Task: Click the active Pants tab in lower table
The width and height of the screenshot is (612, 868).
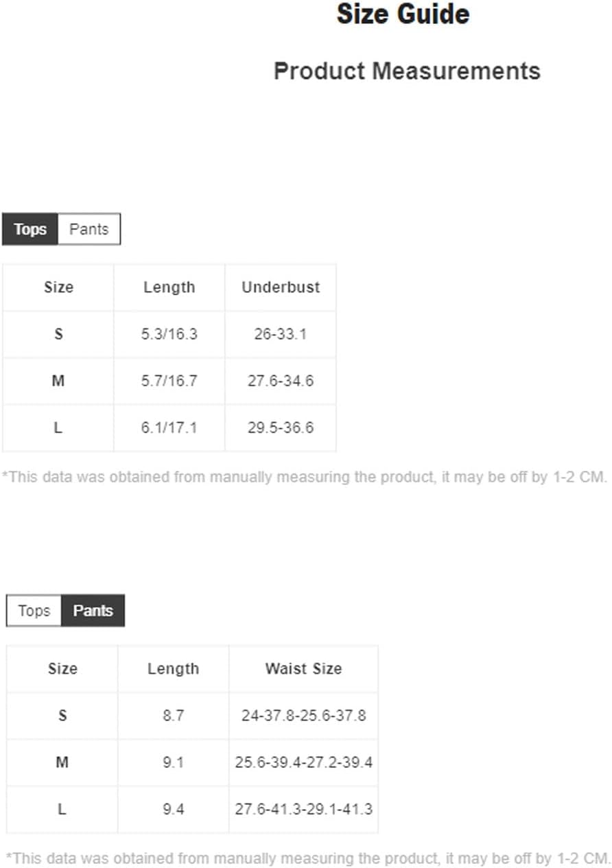Action: [93, 611]
